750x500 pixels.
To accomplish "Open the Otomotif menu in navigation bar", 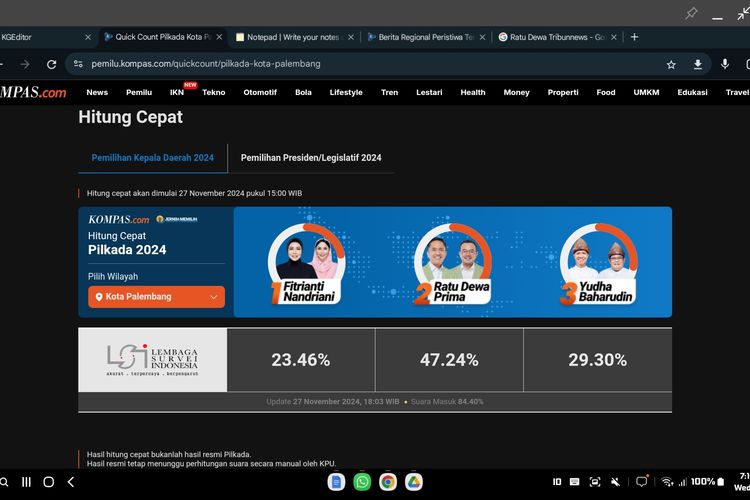I will (260, 92).
